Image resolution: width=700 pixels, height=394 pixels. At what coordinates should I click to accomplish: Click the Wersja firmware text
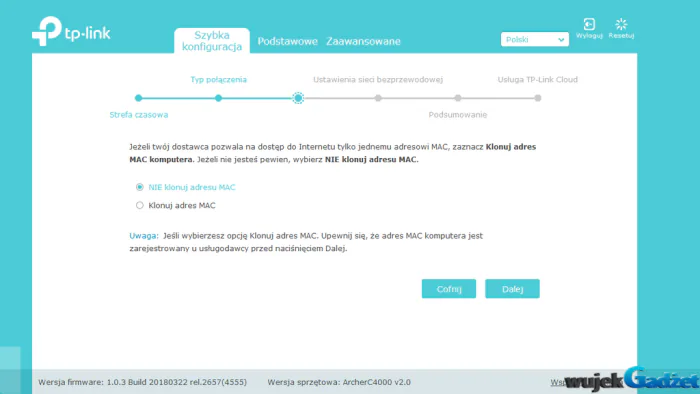(x=142, y=382)
